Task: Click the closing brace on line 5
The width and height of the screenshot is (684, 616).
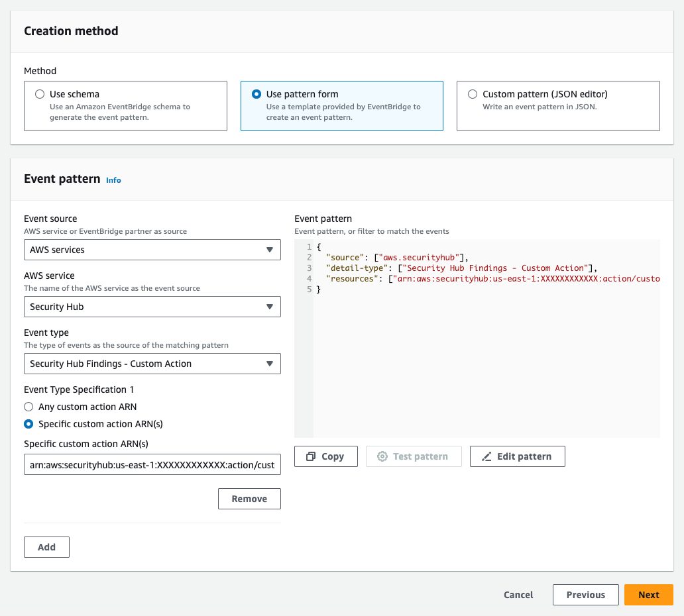Action: 318,289
